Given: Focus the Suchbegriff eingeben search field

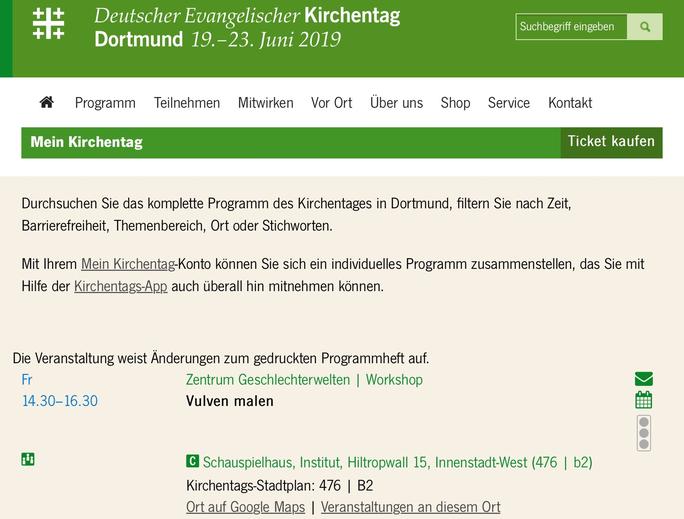Looking at the screenshot, I should click(571, 27).
